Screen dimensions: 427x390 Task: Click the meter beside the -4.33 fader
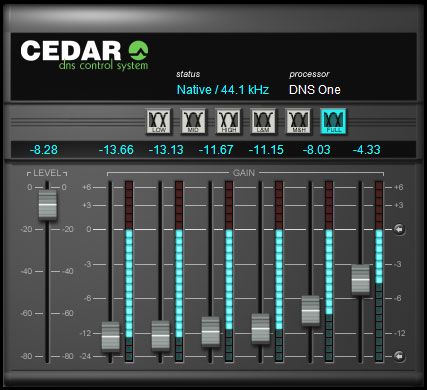point(379,271)
